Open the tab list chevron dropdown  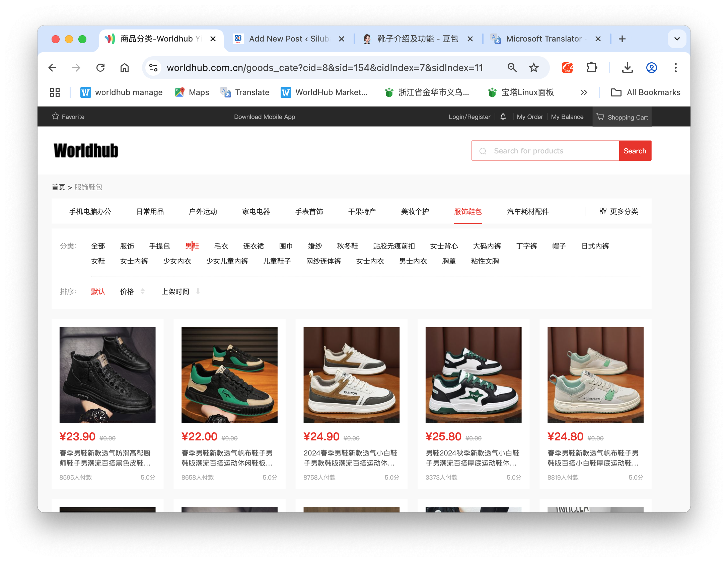[677, 39]
